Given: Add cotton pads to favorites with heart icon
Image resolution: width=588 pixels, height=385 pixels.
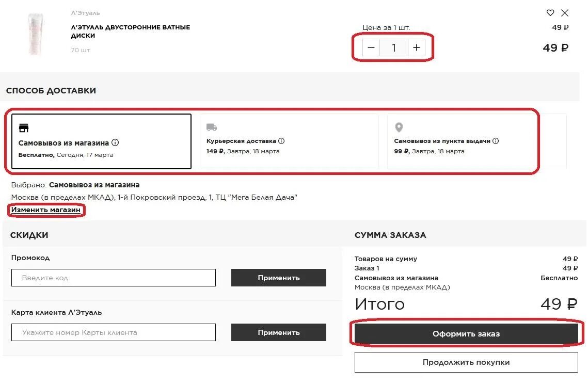Looking at the screenshot, I should (x=550, y=13).
